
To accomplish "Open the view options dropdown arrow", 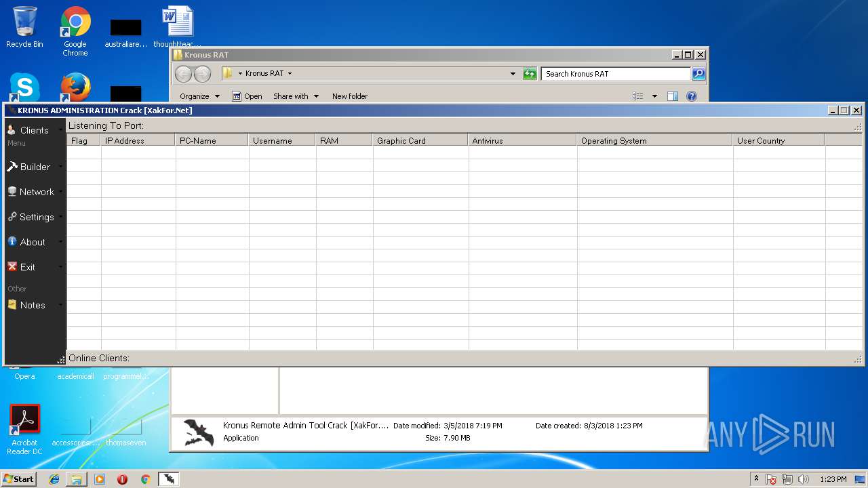I will coord(654,96).
